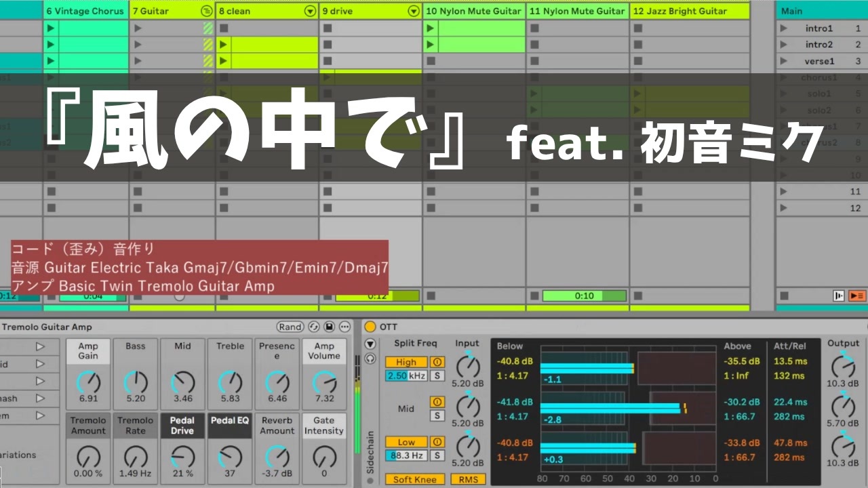The width and height of the screenshot is (868, 488).
Task: Toggle the RMS mode button
Action: click(x=468, y=479)
